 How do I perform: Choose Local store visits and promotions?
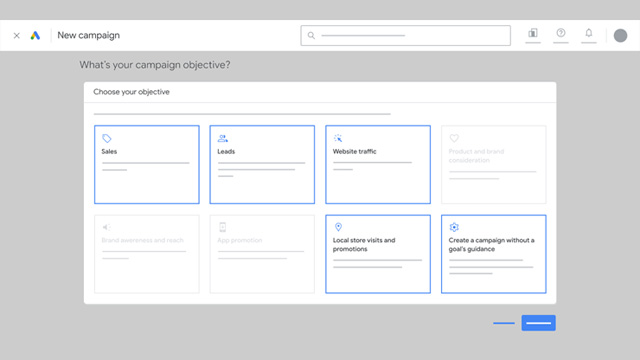(x=378, y=254)
